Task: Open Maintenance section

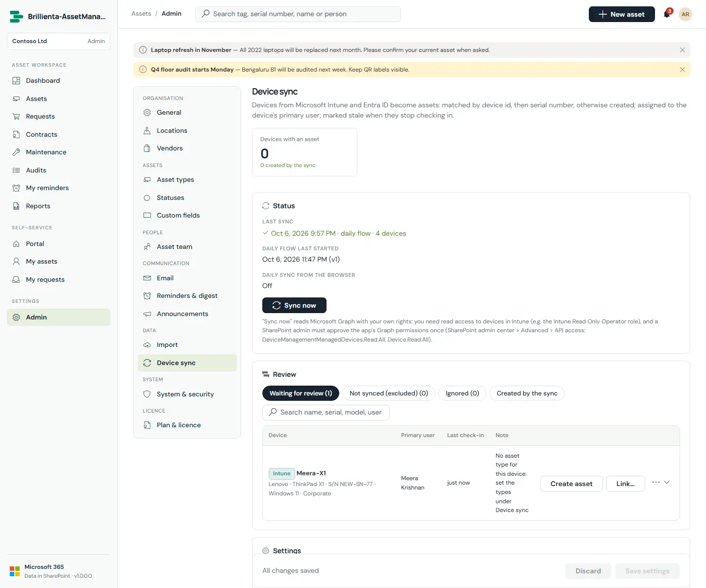Action: tap(59, 152)
